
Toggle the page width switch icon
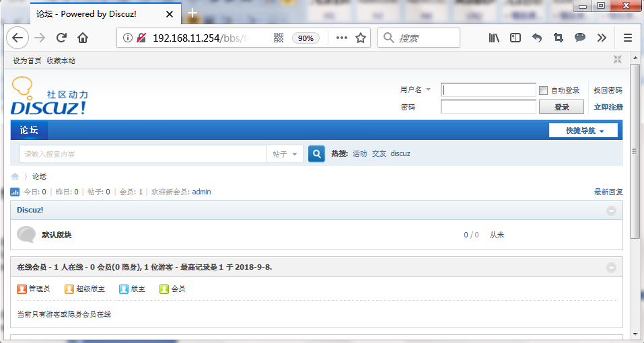617,59
